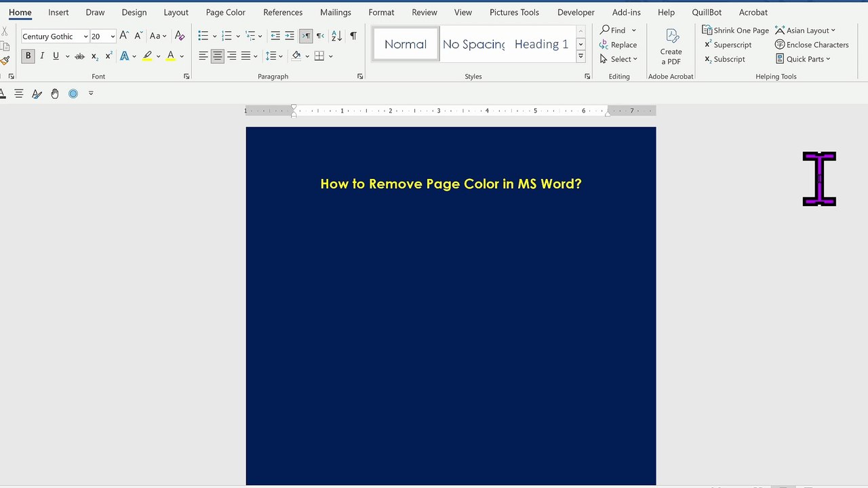
Task: Insert a bulleted list
Action: click(203, 36)
